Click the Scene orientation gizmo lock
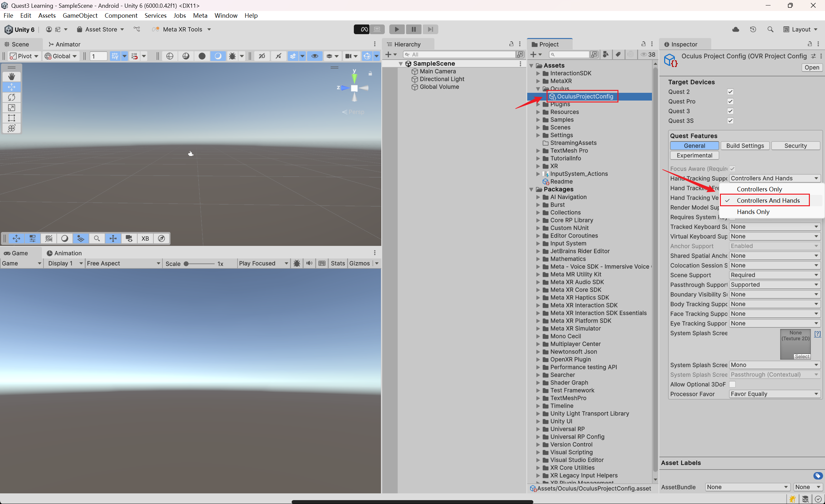The height and width of the screenshot is (504, 825). click(370, 73)
